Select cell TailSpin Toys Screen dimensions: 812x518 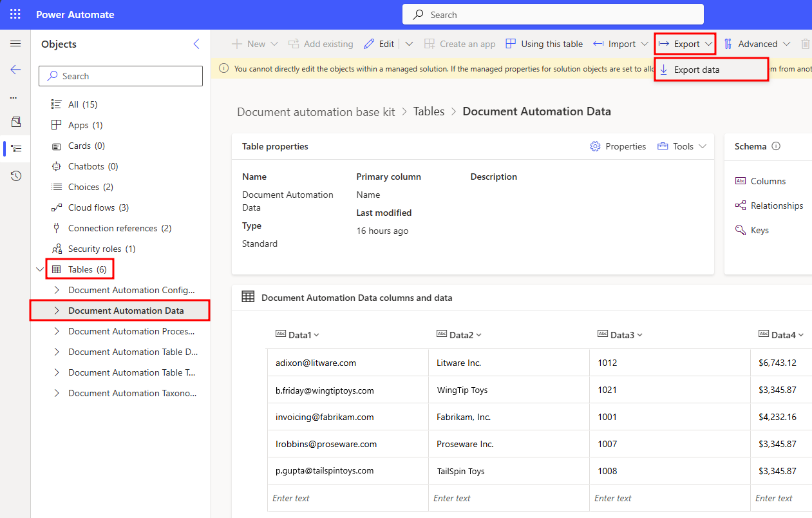[509, 471]
